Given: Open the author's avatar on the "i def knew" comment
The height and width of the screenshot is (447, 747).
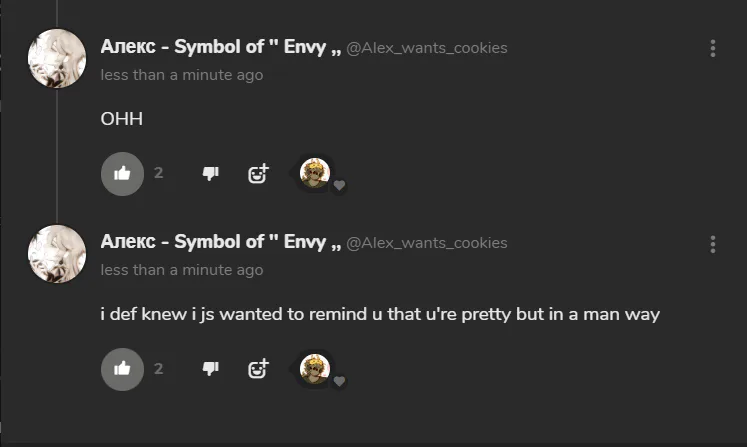Looking at the screenshot, I should tap(56, 253).
